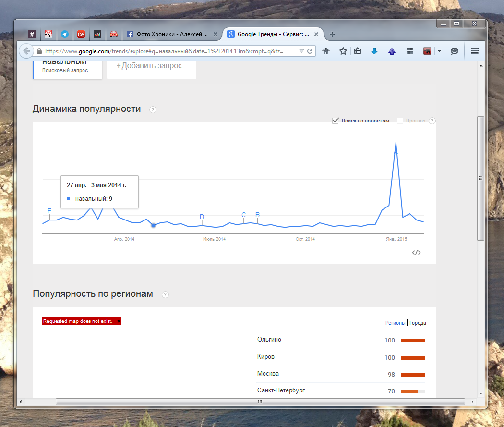This screenshot has width=504, height=427.
Task: Close the Google Тренды tab
Action: [316, 34]
